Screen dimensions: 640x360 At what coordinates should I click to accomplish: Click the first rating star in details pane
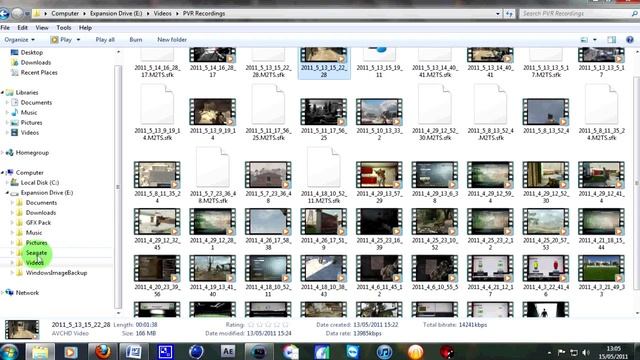pos(251,325)
